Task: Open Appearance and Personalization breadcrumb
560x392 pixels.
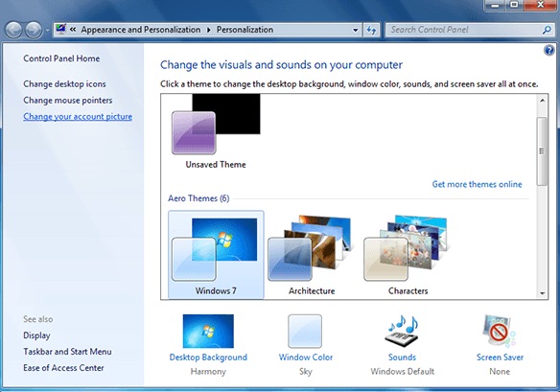Action: point(140,30)
